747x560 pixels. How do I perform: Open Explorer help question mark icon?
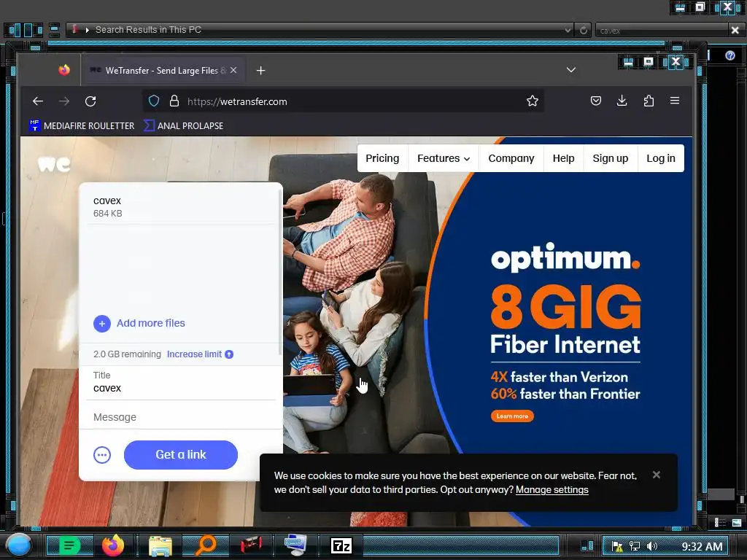pyautogui.click(x=729, y=55)
